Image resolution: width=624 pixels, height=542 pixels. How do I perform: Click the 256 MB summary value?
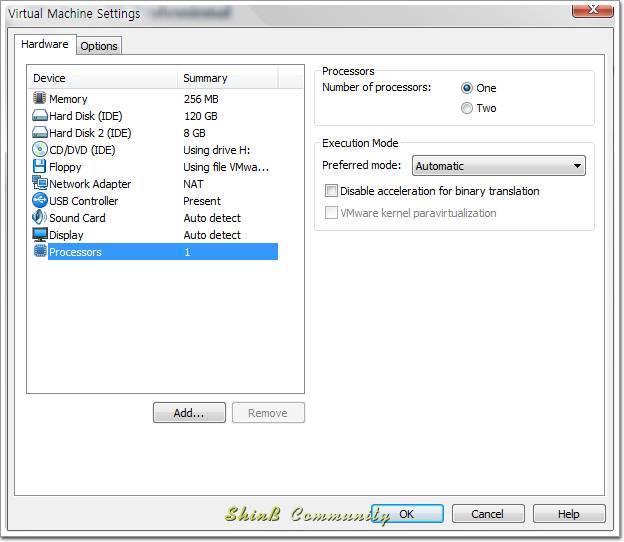click(201, 99)
